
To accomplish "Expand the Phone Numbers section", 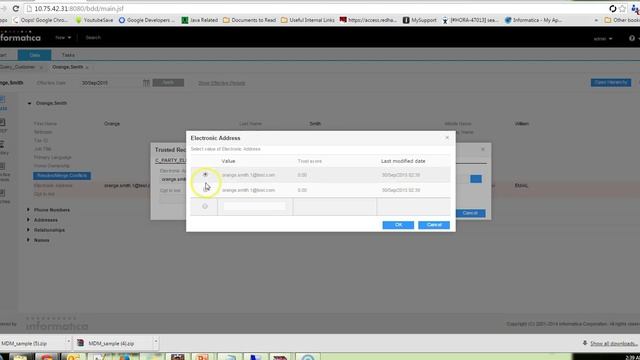I will tap(28, 210).
